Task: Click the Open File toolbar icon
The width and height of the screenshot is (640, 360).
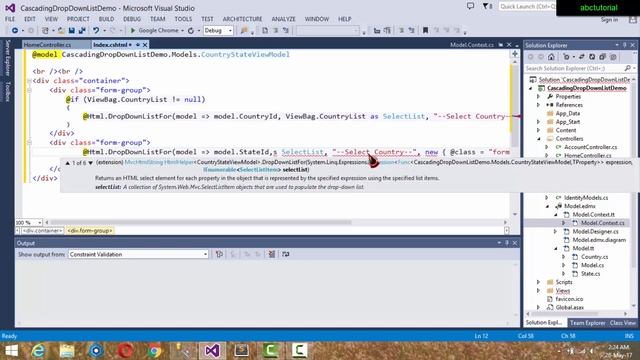Action: pyautogui.click(x=61, y=31)
